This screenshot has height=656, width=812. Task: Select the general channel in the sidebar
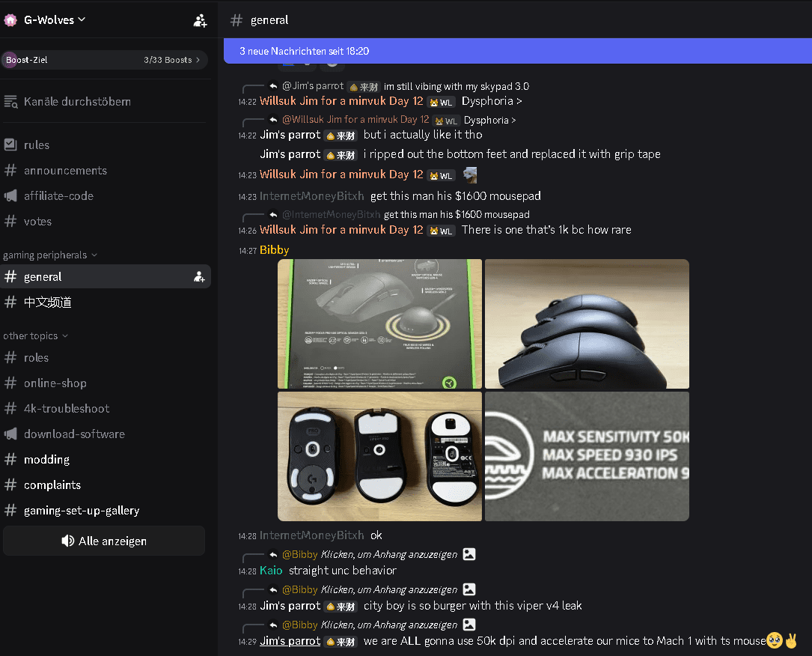point(106,276)
